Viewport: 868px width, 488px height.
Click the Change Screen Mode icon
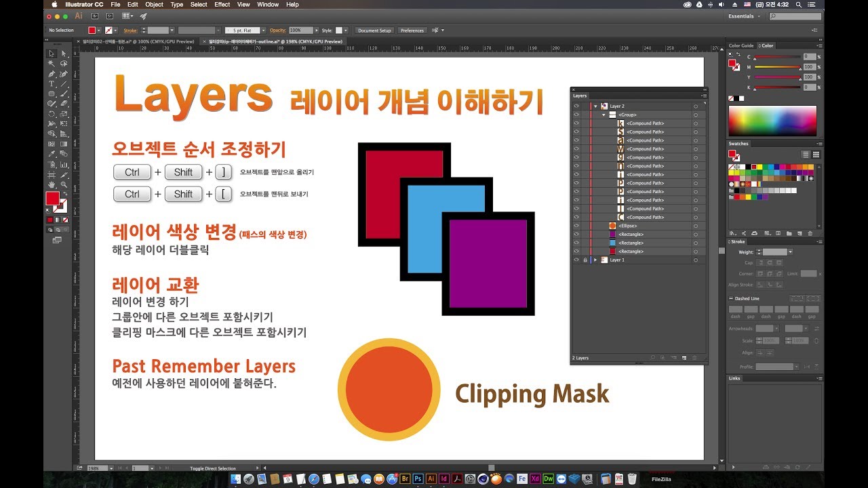[57, 240]
